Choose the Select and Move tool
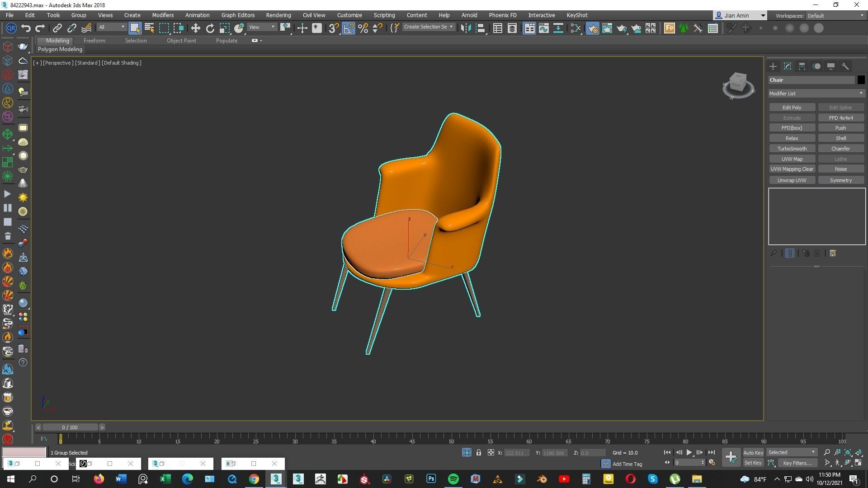 (195, 28)
